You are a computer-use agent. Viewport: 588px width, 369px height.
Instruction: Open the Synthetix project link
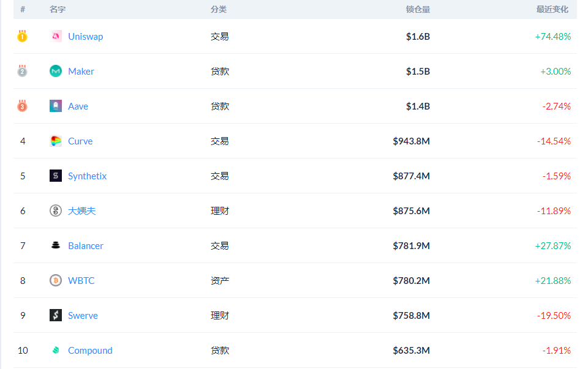tap(87, 176)
